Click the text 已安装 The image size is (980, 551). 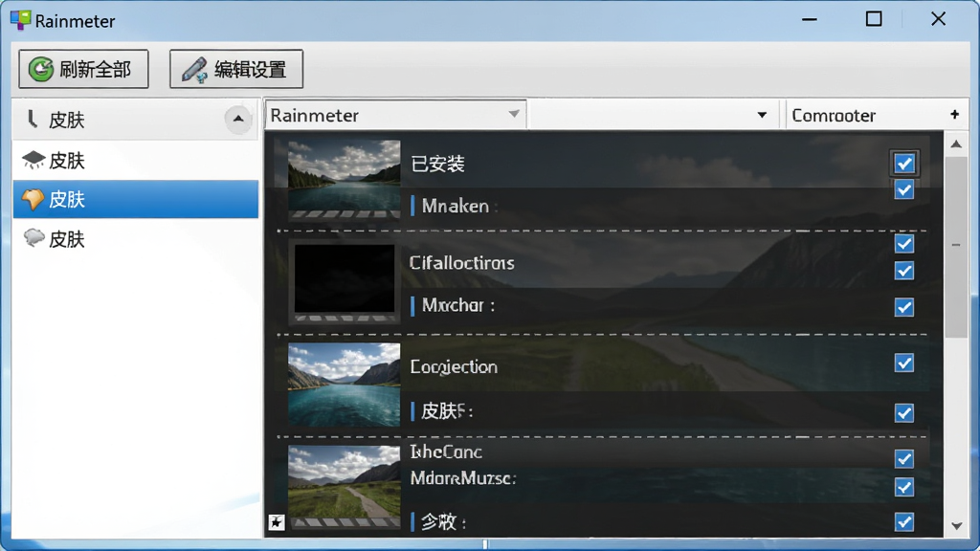pos(437,164)
